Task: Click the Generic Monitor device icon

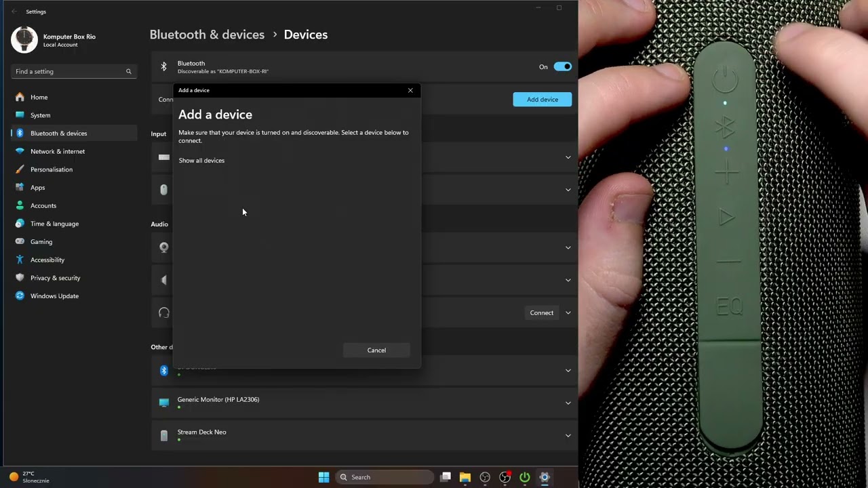Action: point(163,403)
